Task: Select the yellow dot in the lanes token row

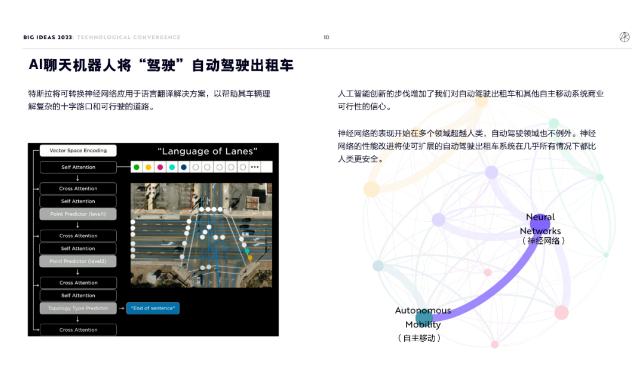Action: click(148, 167)
